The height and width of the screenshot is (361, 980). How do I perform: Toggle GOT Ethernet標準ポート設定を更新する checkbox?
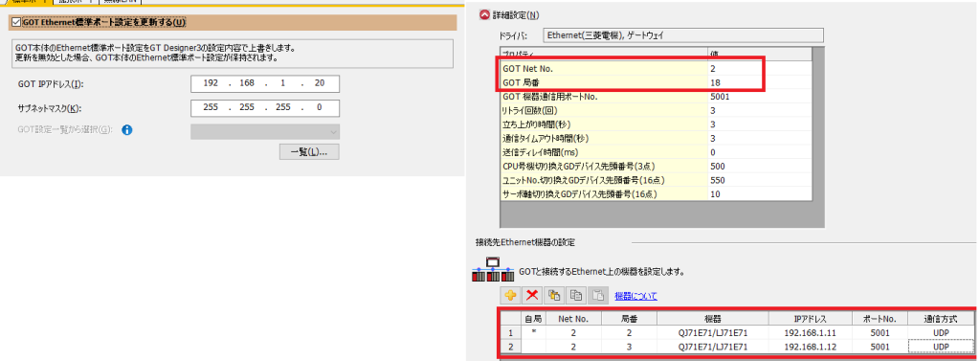(15, 23)
